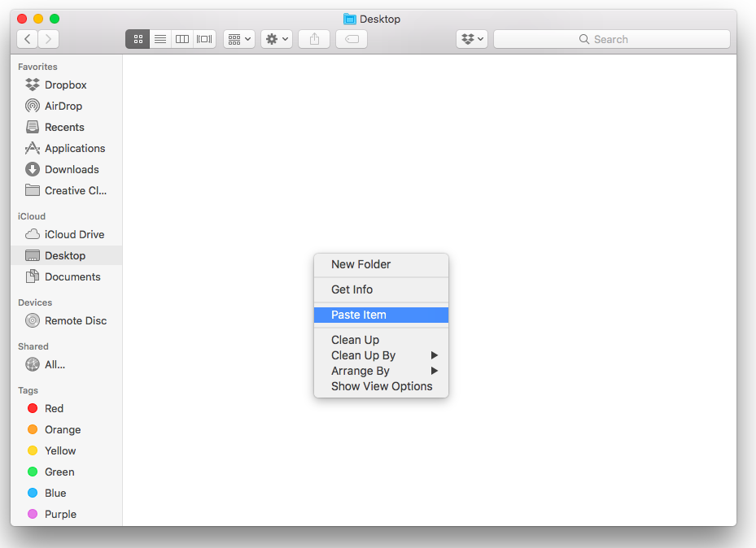Viewport: 756px width, 548px height.
Task: Select the Yellow tag dot
Action: click(x=33, y=450)
